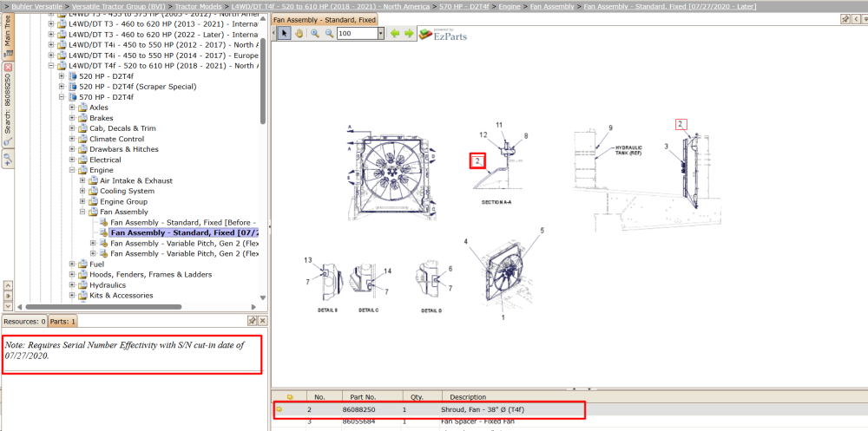Image resolution: width=868 pixels, height=431 pixels.
Task: Open Versatile Tractor Group (BVI) breadcrumb link
Action: [119, 6]
